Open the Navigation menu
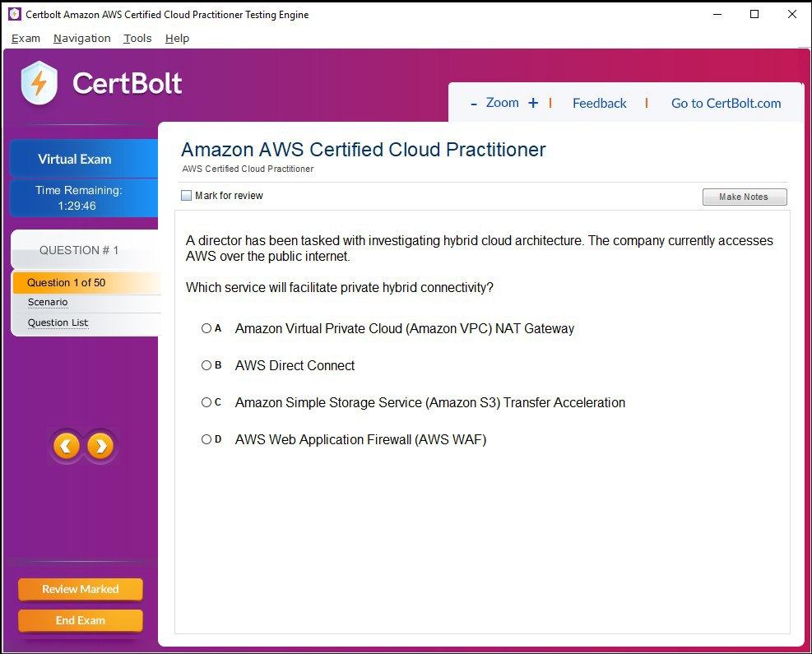 point(81,39)
